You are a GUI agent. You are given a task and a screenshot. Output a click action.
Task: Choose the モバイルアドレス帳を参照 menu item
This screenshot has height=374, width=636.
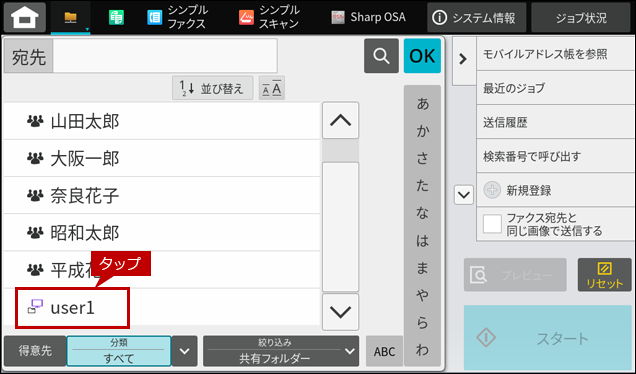coord(556,54)
